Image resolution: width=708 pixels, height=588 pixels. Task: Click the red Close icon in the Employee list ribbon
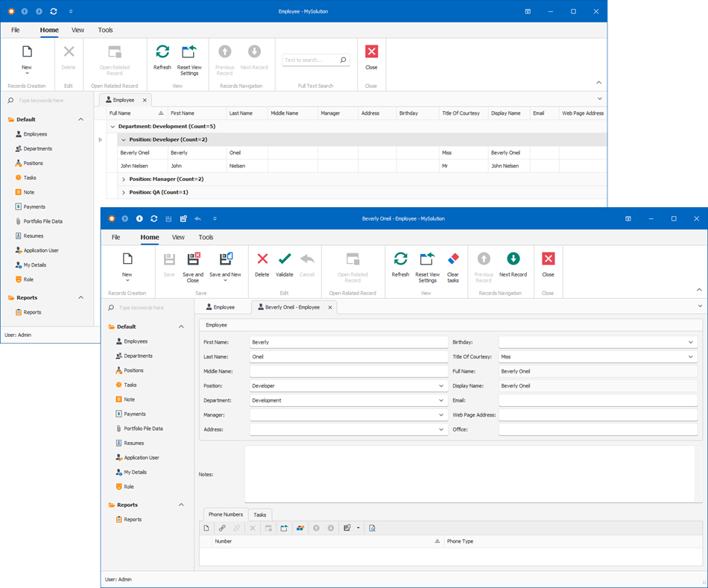(371, 51)
